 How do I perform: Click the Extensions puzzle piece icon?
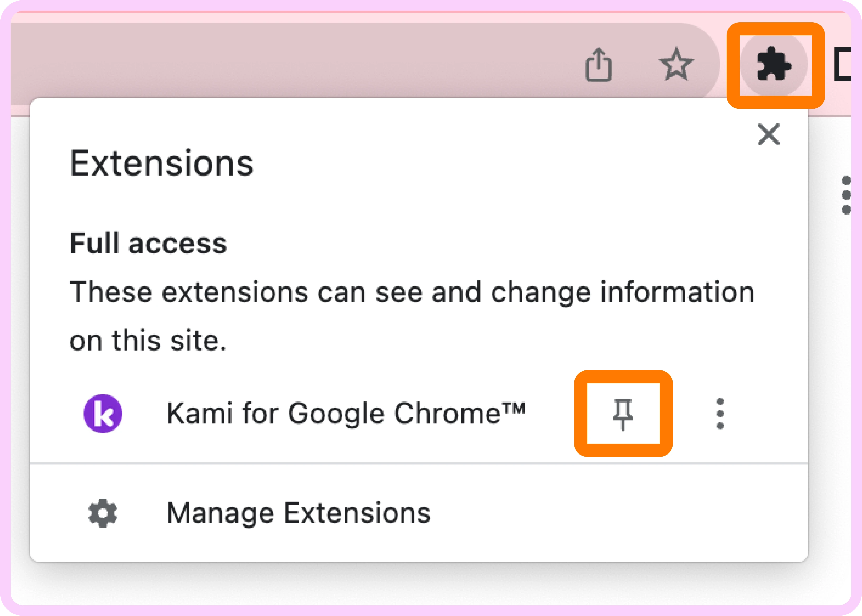[x=774, y=65]
